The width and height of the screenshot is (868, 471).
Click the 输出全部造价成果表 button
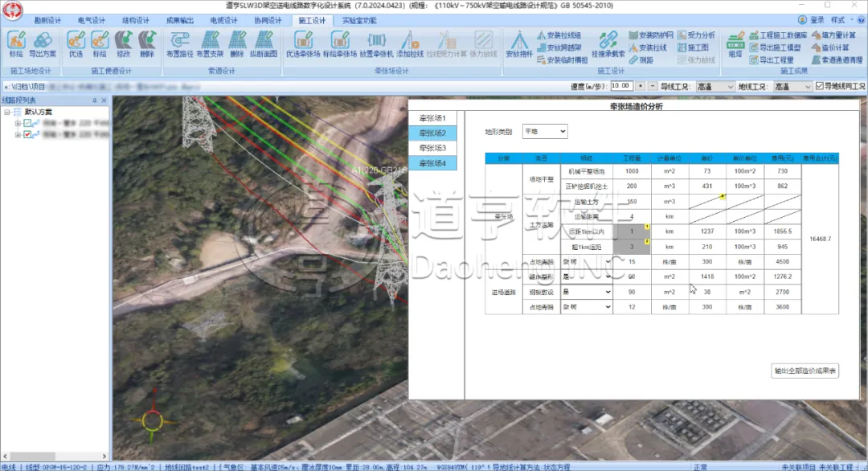tap(805, 371)
